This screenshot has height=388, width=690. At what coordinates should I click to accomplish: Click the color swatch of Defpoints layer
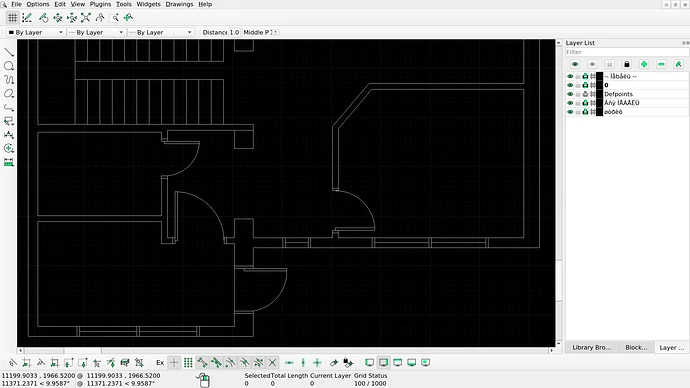(599, 94)
